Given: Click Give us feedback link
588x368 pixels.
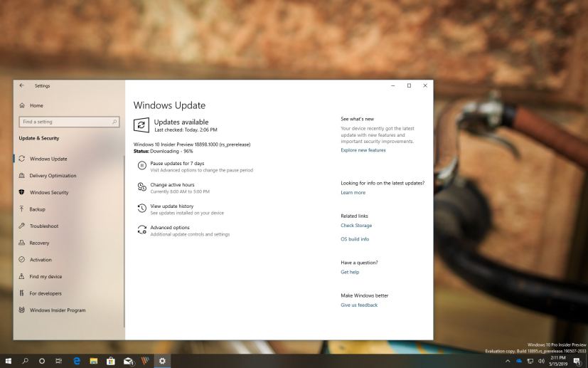Looking at the screenshot, I should pyautogui.click(x=359, y=305).
